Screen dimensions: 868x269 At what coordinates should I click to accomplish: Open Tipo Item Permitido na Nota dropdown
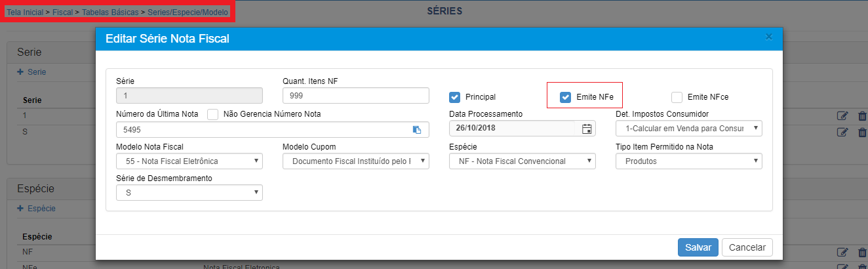pos(689,161)
